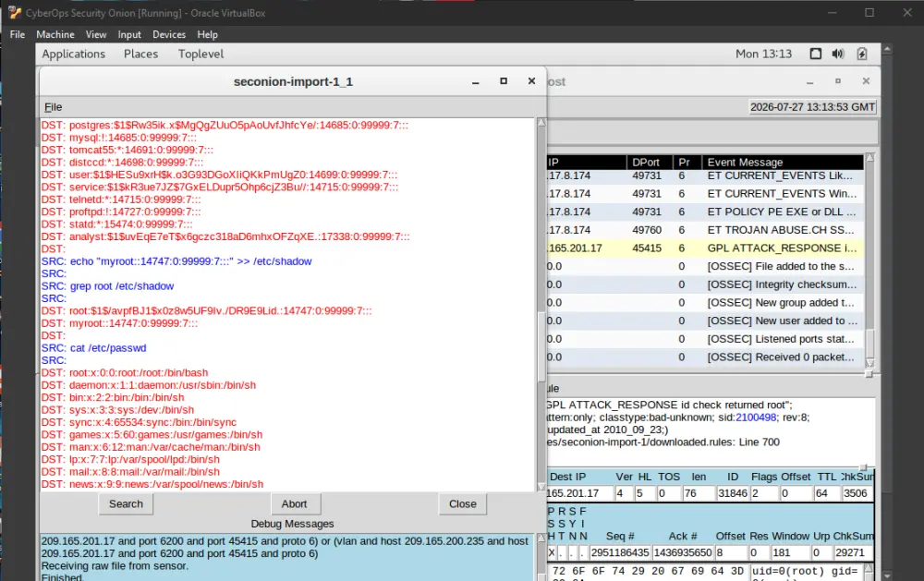Click the Dest IP field 165.201.17
Screen dimensions: 924x581
579,493
